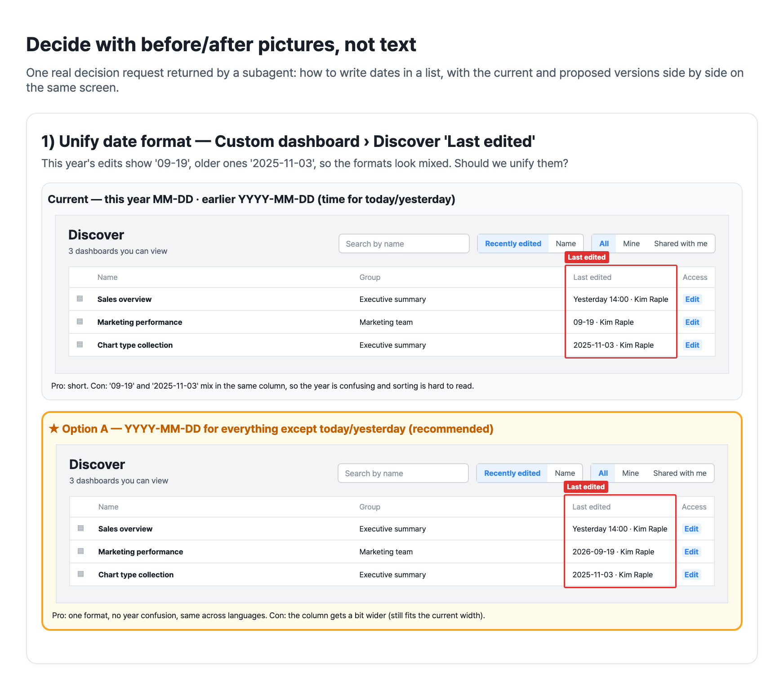Click '09-19 · Kim Raple' date cell

[x=603, y=322]
